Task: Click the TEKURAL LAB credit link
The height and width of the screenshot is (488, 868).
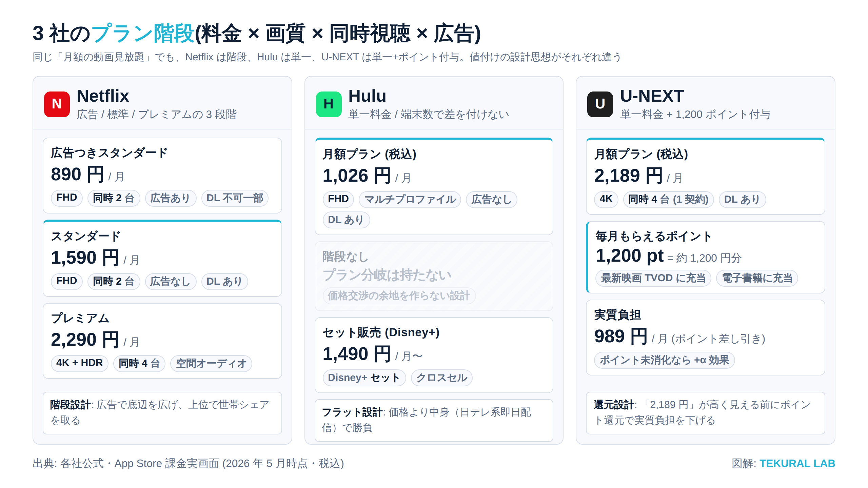Action: click(x=797, y=463)
